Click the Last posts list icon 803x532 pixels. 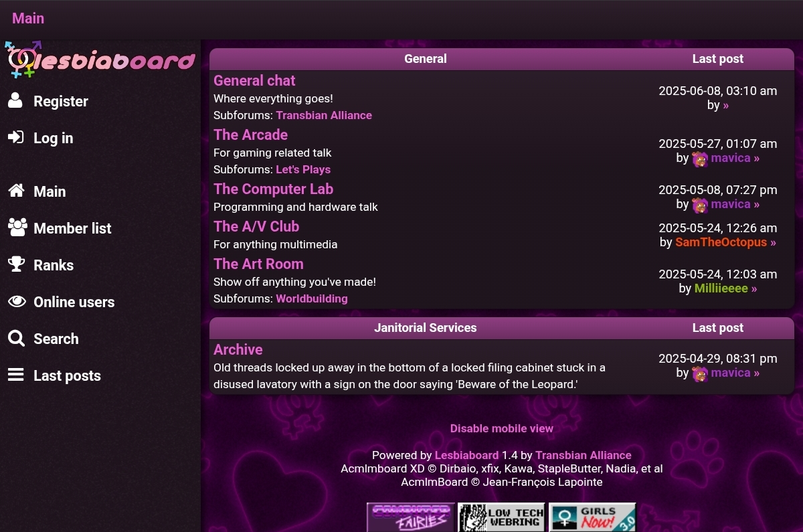point(15,375)
